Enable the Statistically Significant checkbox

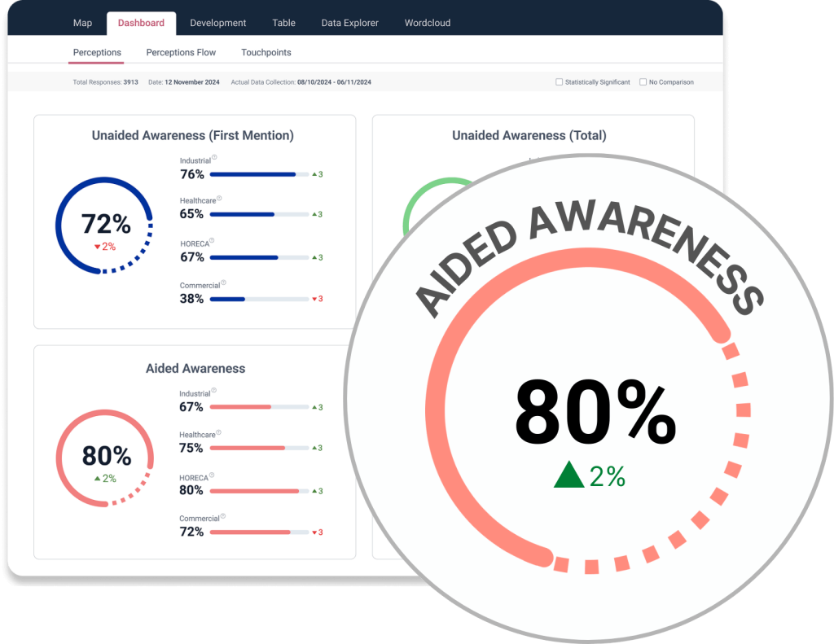pyautogui.click(x=559, y=81)
